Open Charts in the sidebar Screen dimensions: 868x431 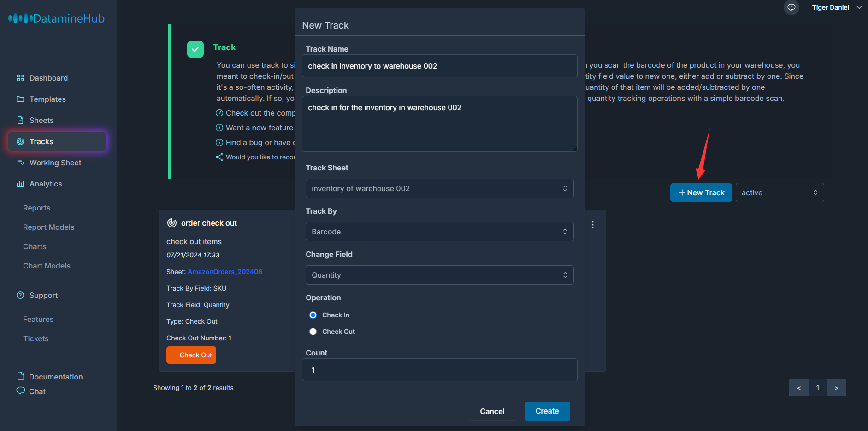click(35, 246)
